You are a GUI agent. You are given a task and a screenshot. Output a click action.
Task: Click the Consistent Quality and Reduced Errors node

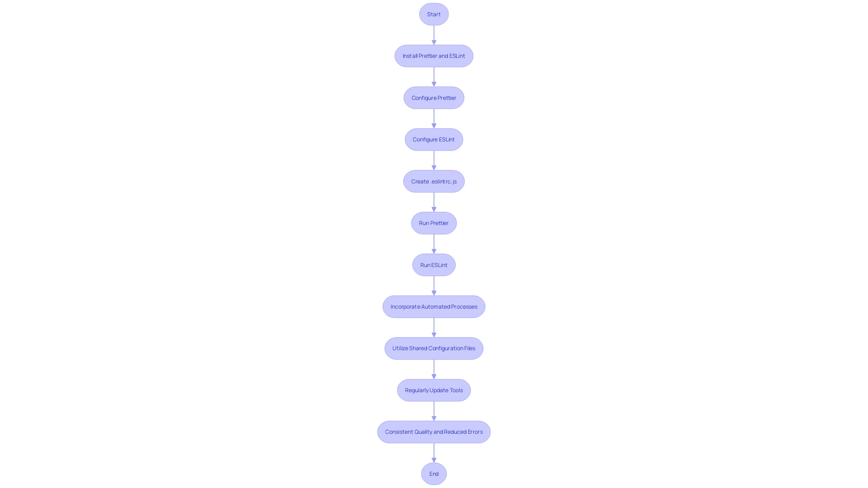[434, 432]
